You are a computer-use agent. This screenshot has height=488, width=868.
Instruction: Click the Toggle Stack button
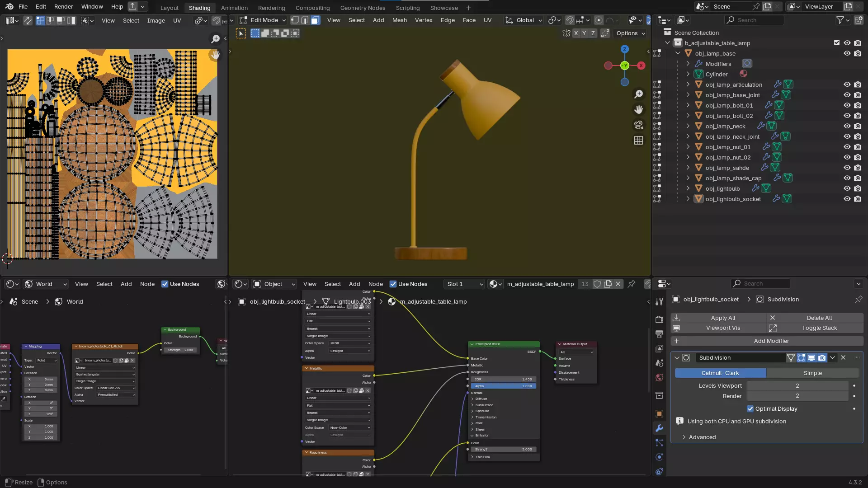point(816,328)
